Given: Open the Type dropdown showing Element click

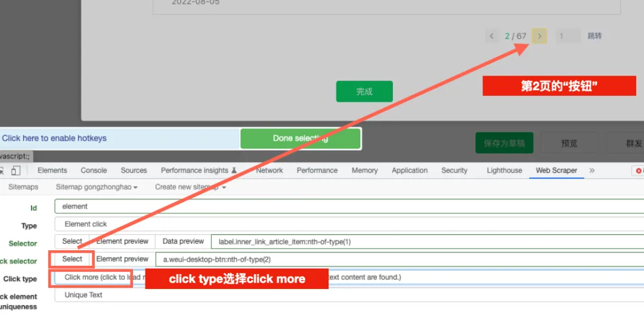Looking at the screenshot, I should (346, 224).
